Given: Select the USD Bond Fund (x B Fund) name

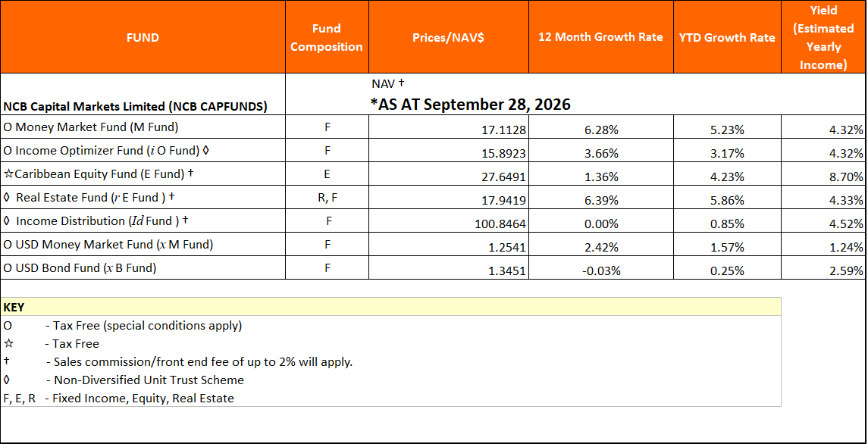Looking at the screenshot, I should (80, 268).
